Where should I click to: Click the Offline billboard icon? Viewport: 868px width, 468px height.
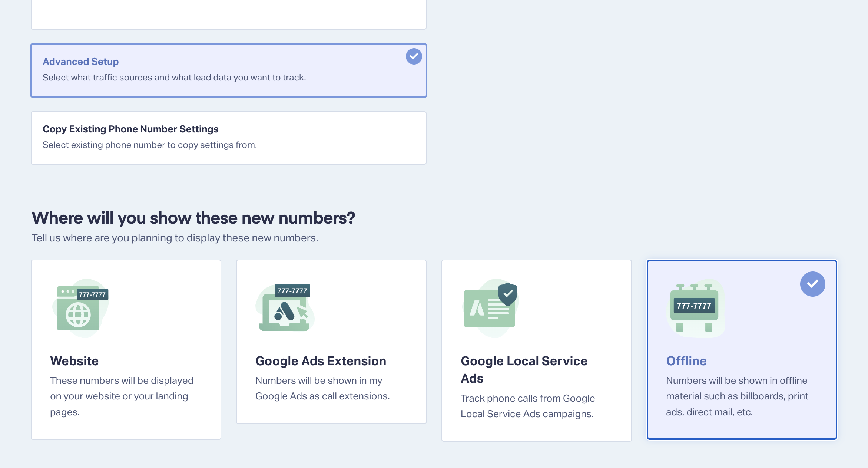point(695,308)
